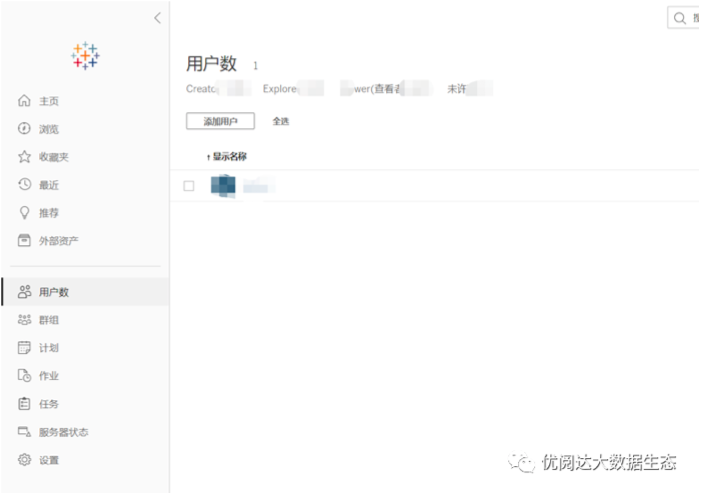Select 用户数 in the navigation menu
The height and width of the screenshot is (493, 706).
(x=54, y=292)
